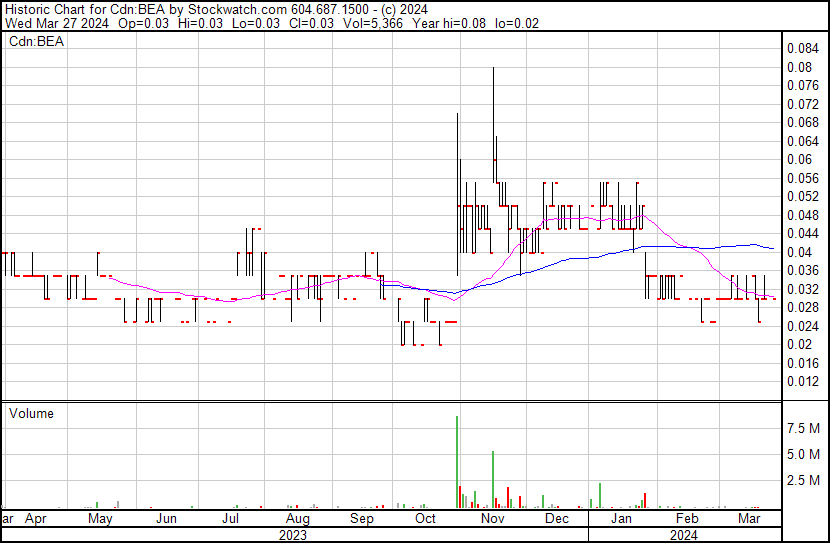The height and width of the screenshot is (543, 830).
Task: Click the 'Jul' month label
Action: [x=230, y=519]
